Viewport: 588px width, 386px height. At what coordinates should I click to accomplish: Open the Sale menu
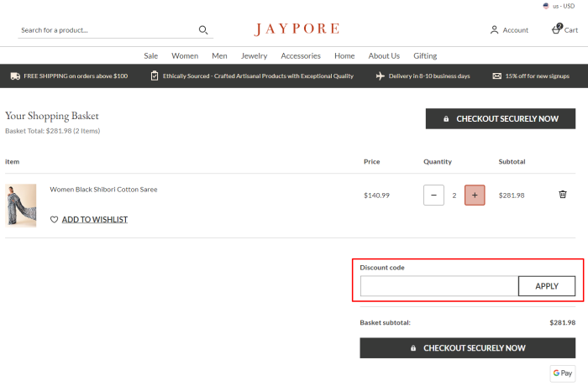pyautogui.click(x=150, y=56)
